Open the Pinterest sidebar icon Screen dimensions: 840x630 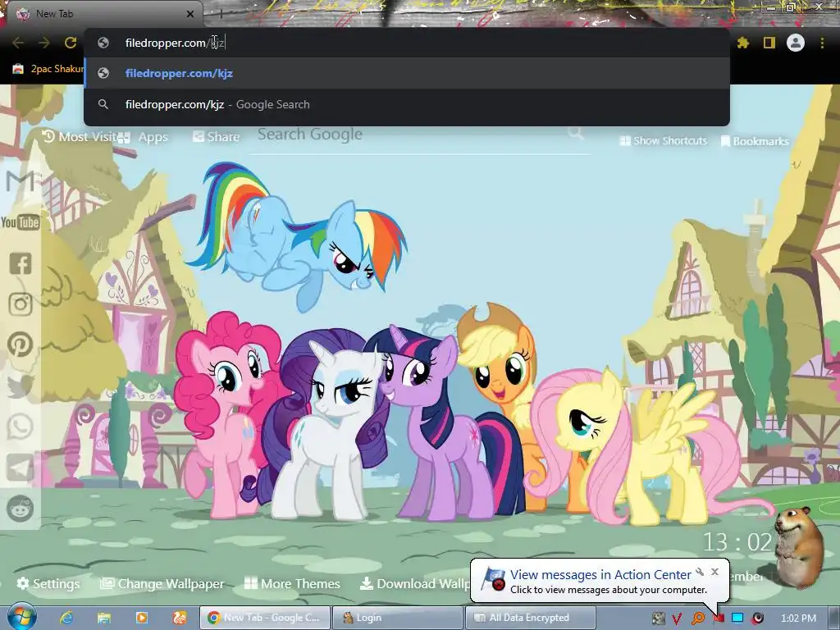[x=21, y=345]
